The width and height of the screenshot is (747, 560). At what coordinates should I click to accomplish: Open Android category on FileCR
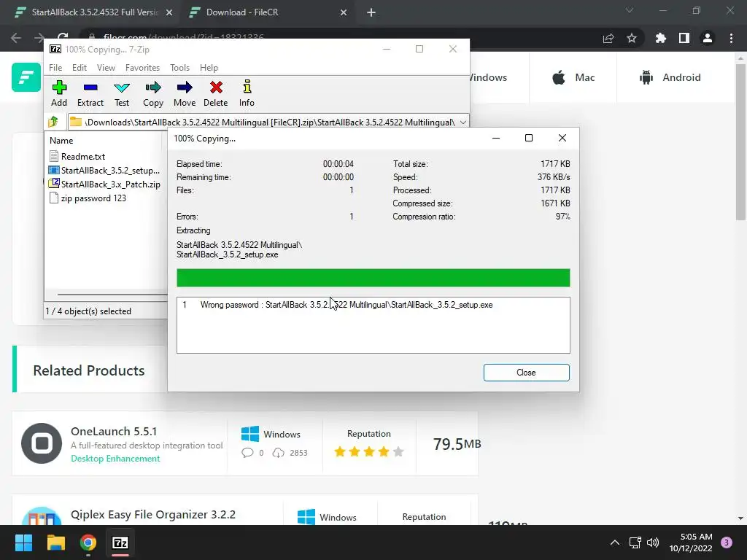tap(670, 77)
